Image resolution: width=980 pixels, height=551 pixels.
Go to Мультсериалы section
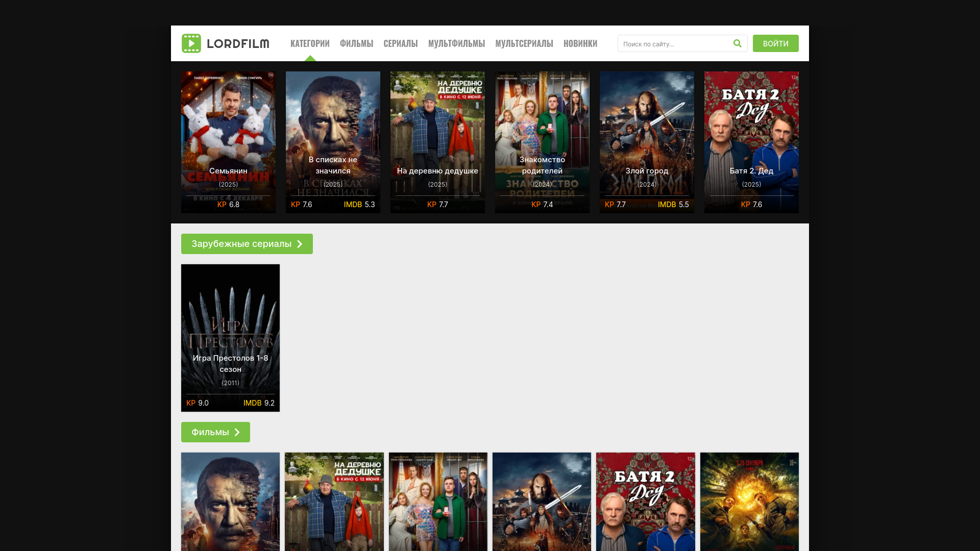524,44
